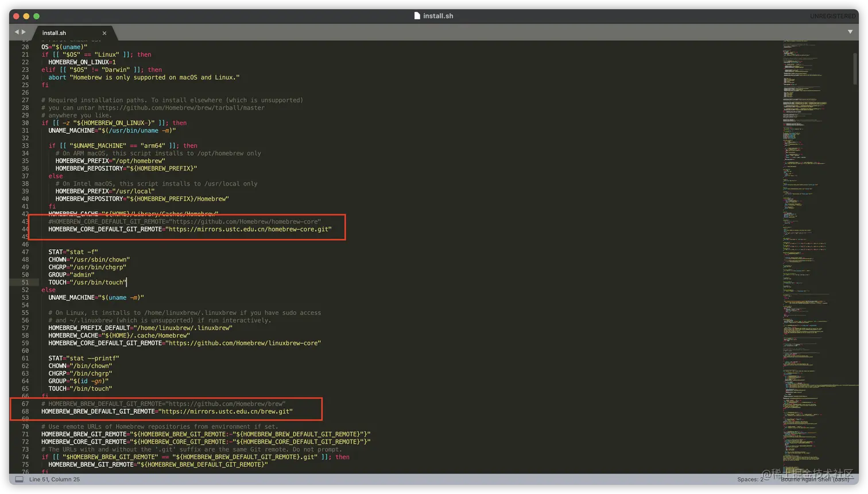Image resolution: width=868 pixels, height=494 pixels.
Task: Click the line CHOWN="/usr/sbin/chown"
Action: click(89, 260)
